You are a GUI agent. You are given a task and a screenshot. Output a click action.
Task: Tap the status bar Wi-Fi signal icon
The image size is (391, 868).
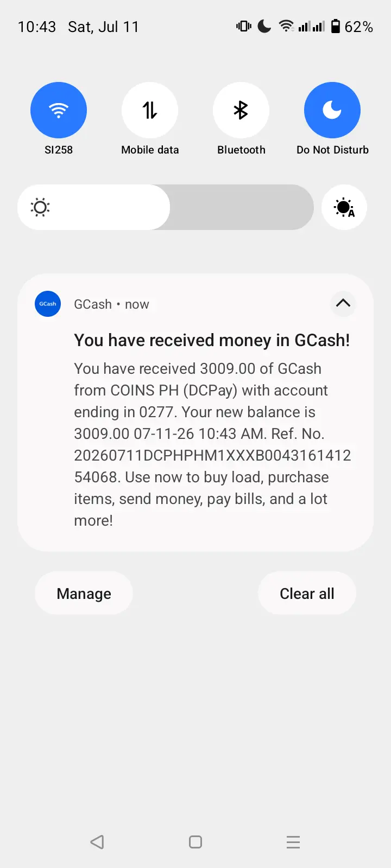click(286, 26)
